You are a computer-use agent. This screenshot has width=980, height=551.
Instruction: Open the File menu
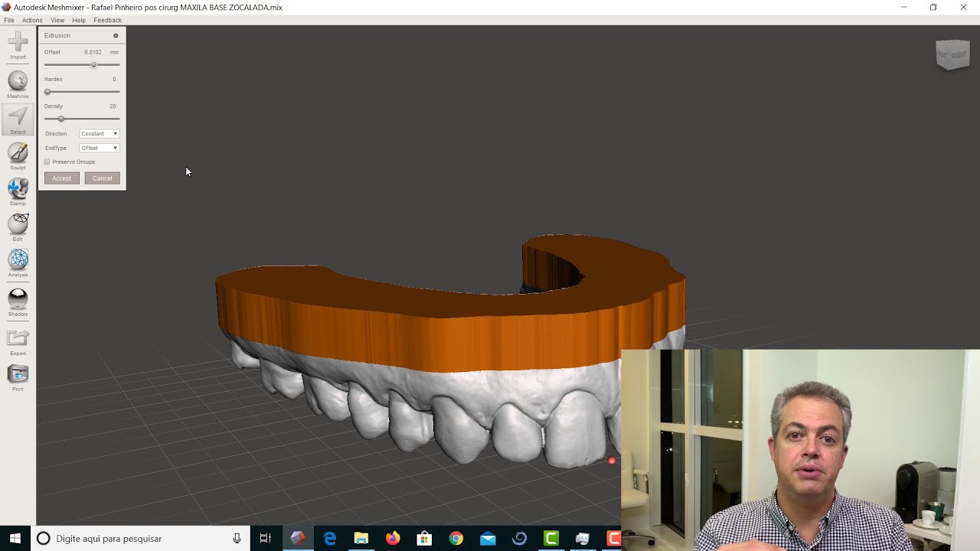[9, 20]
